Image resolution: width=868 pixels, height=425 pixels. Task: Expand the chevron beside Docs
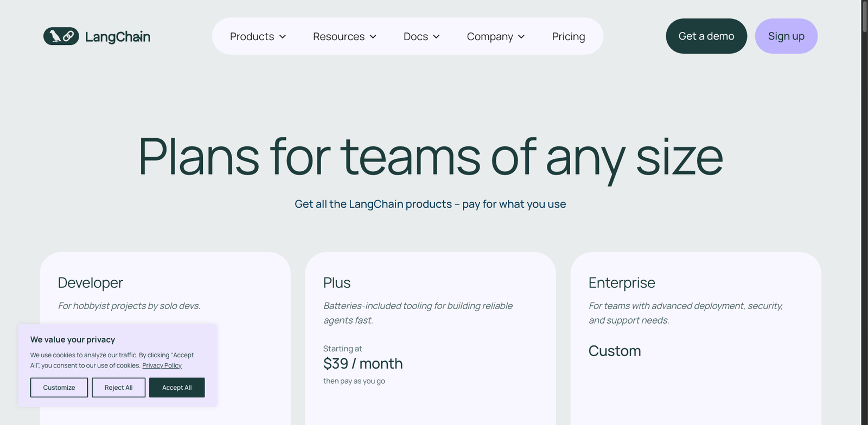point(436,37)
